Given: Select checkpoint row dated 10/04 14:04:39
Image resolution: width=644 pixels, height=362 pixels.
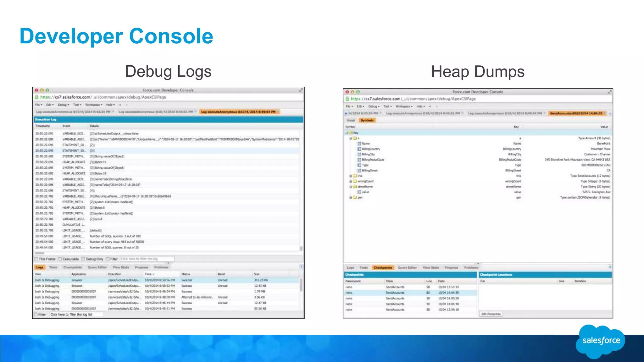Looking at the screenshot, I should click(411, 293).
